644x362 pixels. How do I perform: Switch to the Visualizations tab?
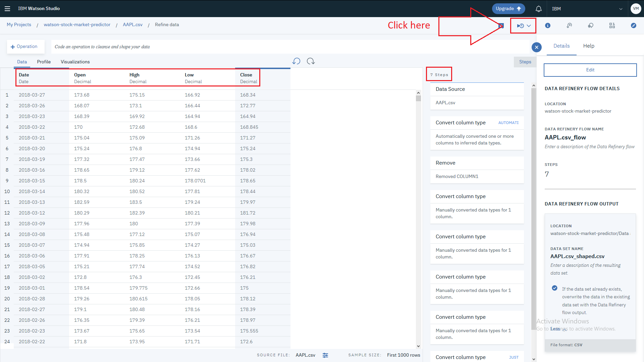pos(75,62)
